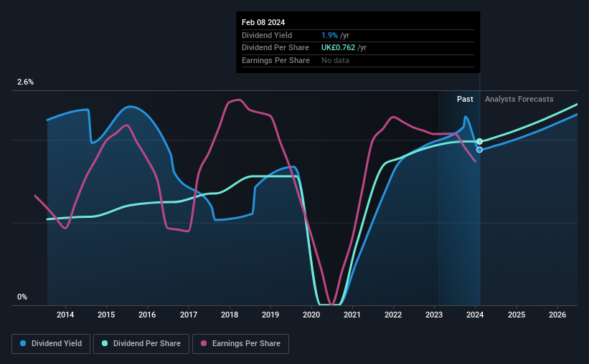The height and width of the screenshot is (364, 589).
Task: Click the 2021 x-axis label
Action: pyautogui.click(x=352, y=315)
